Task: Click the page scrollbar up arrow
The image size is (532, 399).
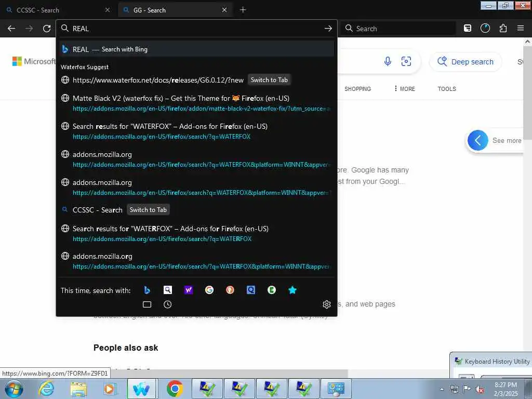Action: (x=527, y=42)
